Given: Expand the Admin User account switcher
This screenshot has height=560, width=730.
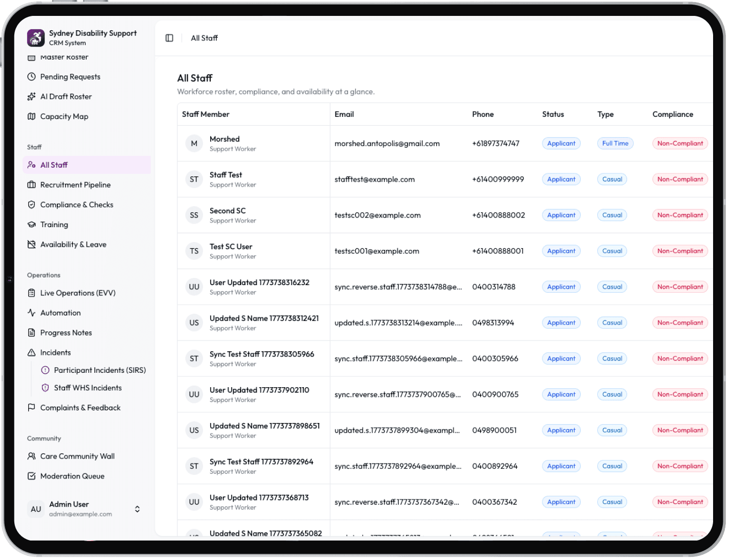Looking at the screenshot, I should 137,509.
